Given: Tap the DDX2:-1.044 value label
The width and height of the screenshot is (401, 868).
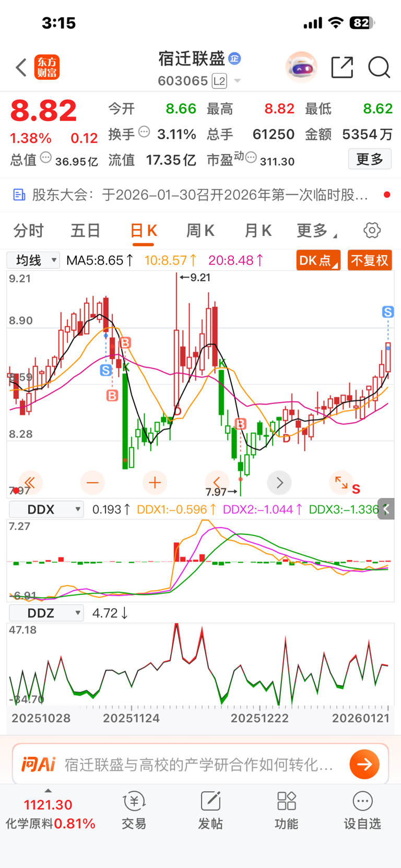Looking at the screenshot, I should pos(262,509).
